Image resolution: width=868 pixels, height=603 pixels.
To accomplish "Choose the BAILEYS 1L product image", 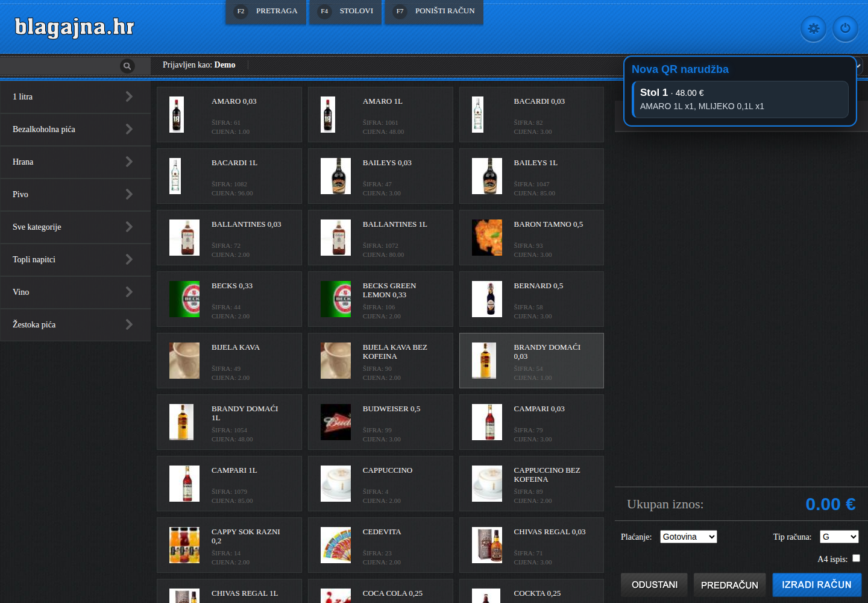I will click(x=487, y=176).
